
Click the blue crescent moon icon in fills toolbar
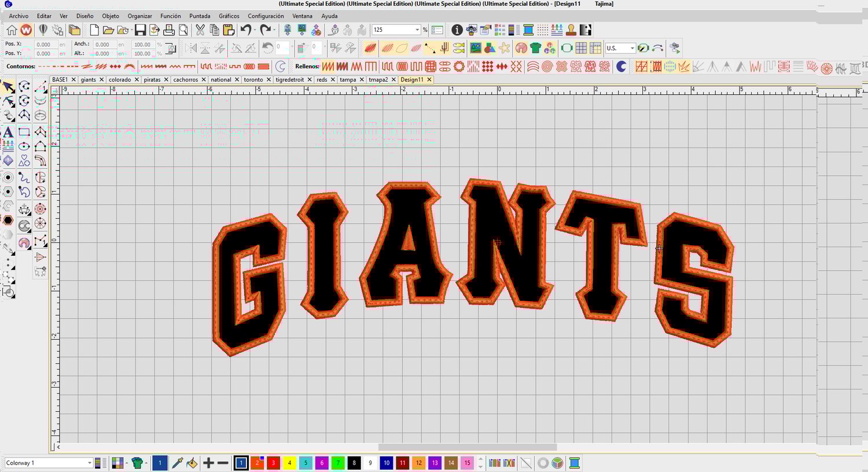click(621, 67)
